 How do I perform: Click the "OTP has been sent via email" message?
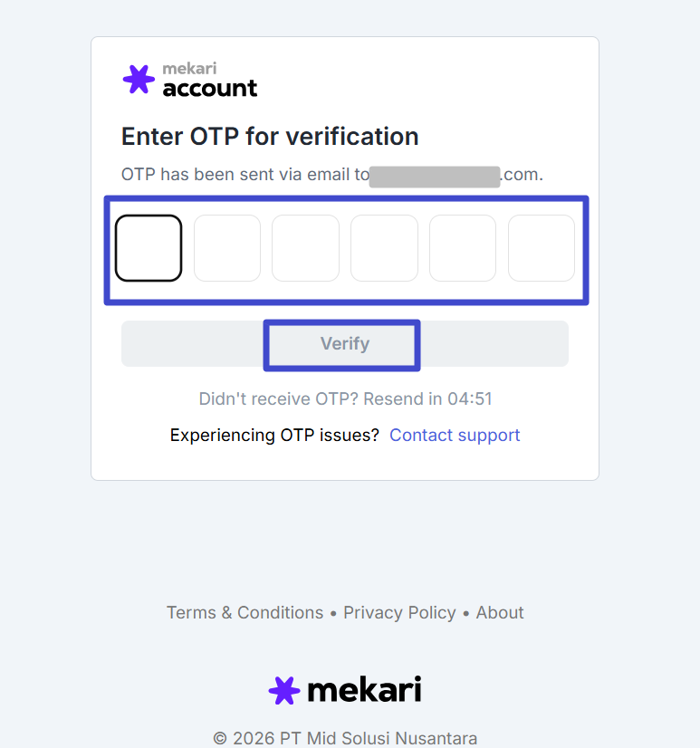[245, 175]
